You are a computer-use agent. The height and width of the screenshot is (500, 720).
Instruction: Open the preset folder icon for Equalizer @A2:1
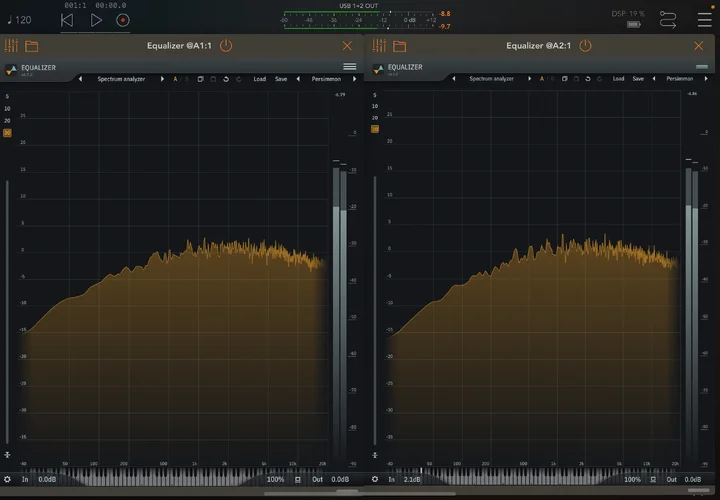coord(400,46)
